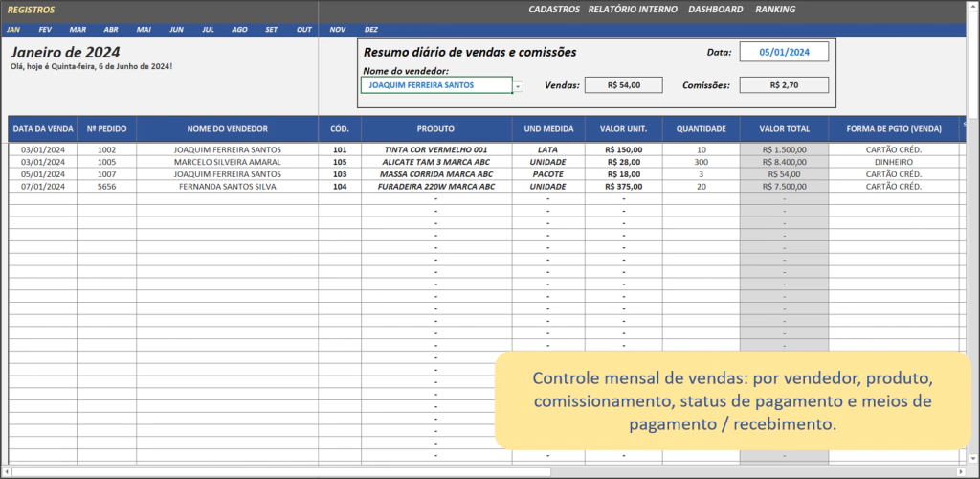This screenshot has height=479, width=980.
Task: Click the FORMA DE PGTO (VENDA) header
Action: click(894, 128)
